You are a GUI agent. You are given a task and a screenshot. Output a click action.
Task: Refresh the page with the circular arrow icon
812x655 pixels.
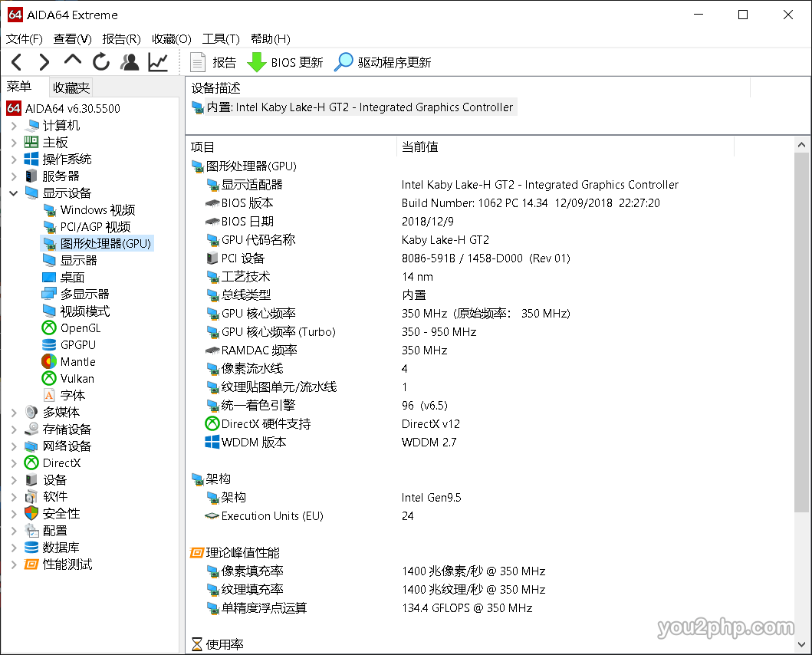[x=101, y=62]
